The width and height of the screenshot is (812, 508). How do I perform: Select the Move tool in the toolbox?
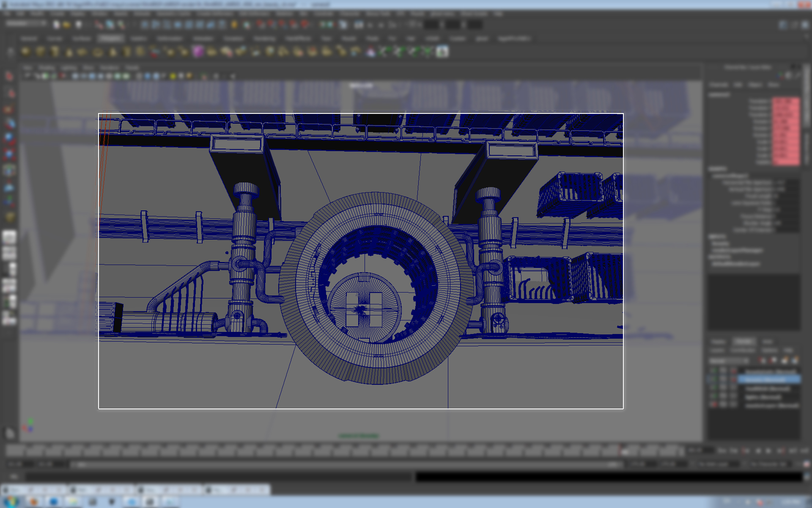[9, 123]
